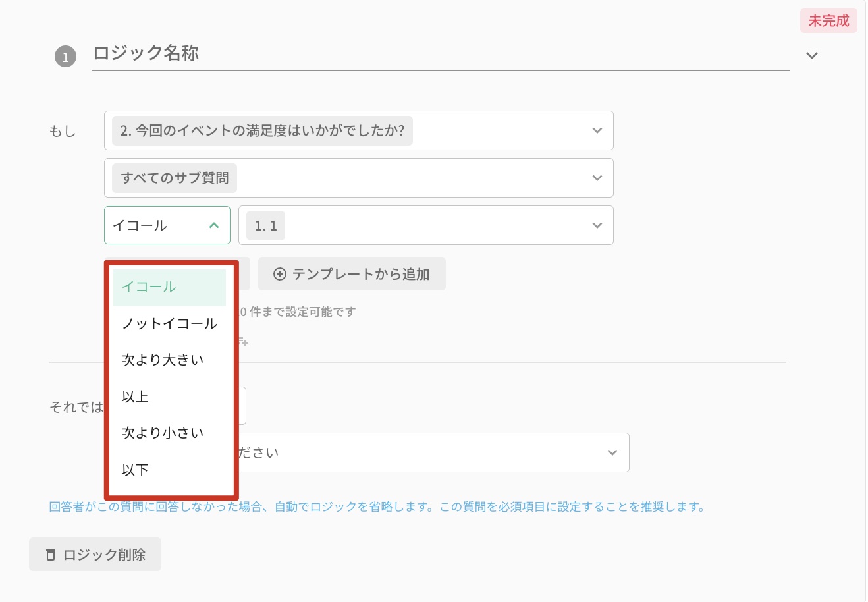Click the テンプレートから追加 button
Image resolution: width=868 pixels, height=602 pixels.
click(x=352, y=274)
